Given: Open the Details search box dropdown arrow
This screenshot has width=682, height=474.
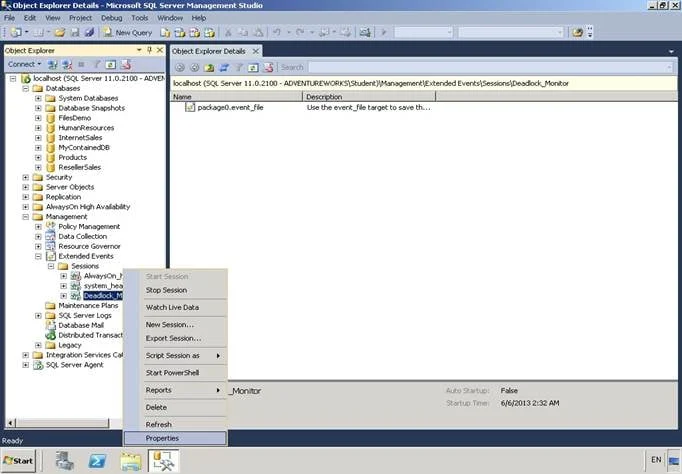Looking at the screenshot, I should click(669, 67).
